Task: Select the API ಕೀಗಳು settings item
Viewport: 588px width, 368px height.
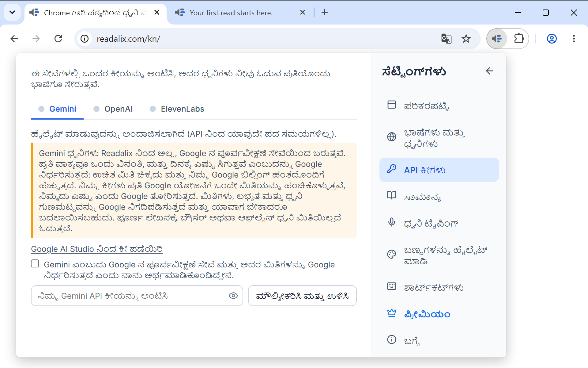Action: click(439, 170)
